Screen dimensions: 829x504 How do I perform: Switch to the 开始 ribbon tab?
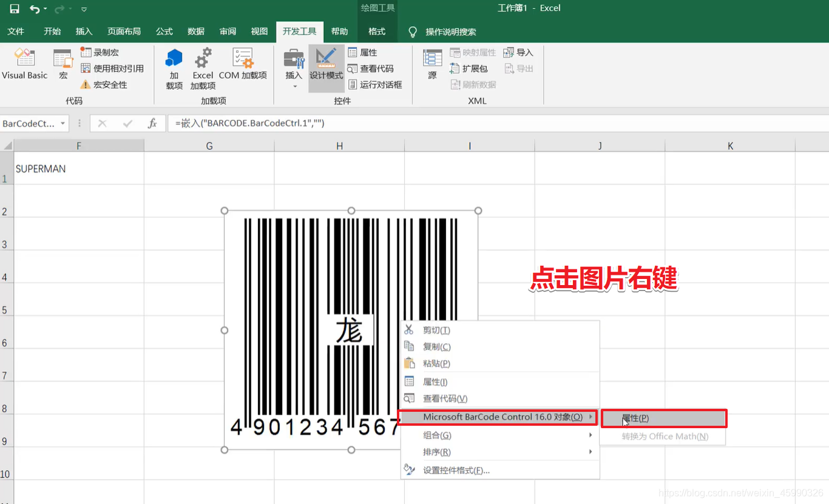pyautogui.click(x=52, y=32)
